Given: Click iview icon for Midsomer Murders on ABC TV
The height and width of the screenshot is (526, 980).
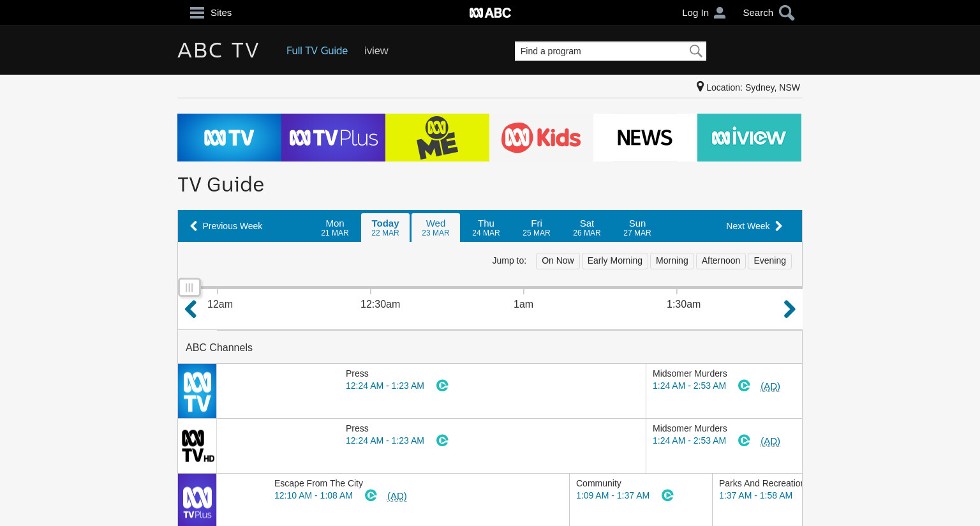Looking at the screenshot, I should click(744, 386).
